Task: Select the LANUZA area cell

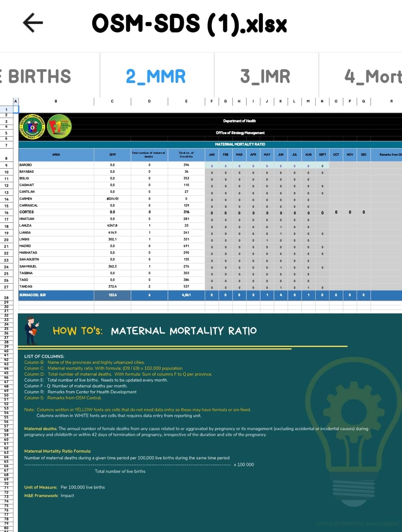Action: [x=56, y=225]
